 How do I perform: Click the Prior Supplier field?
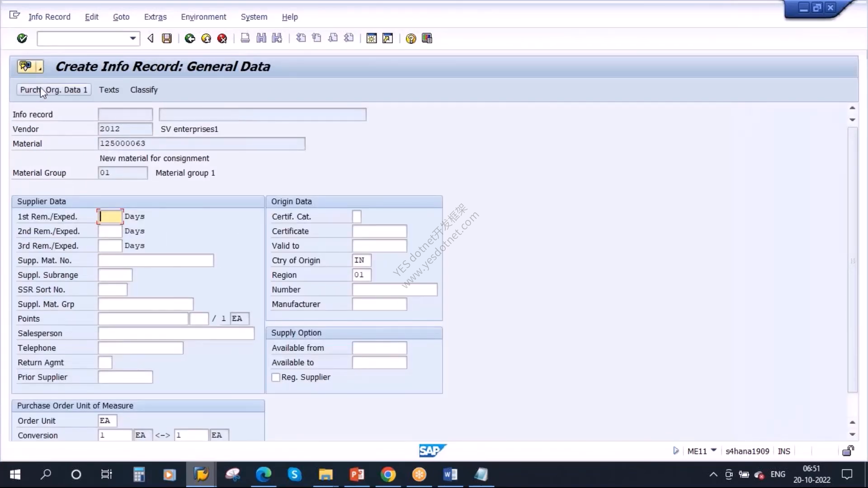(125, 377)
